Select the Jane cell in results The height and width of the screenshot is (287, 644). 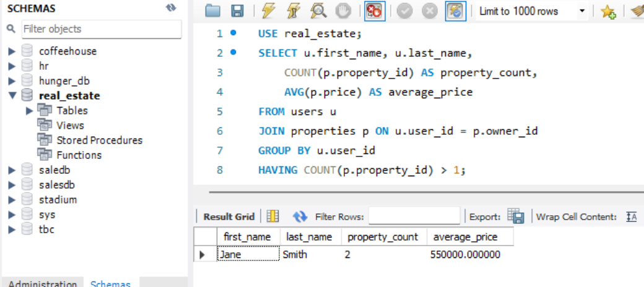click(248, 255)
